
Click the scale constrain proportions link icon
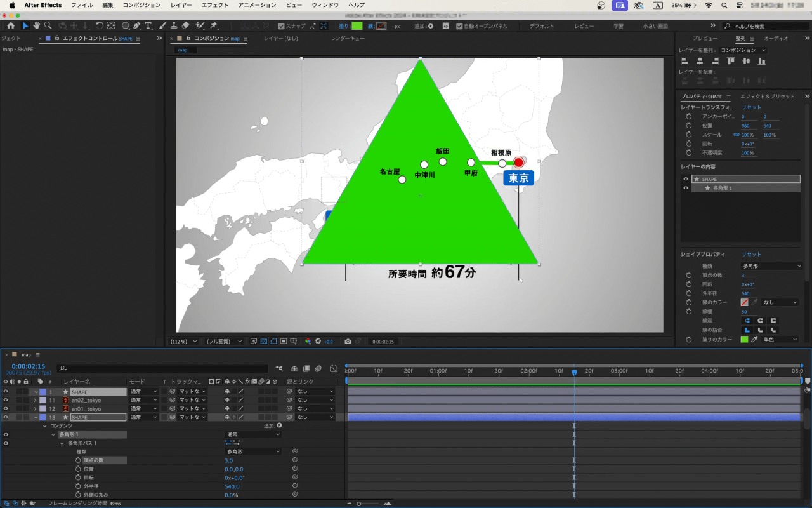click(x=737, y=135)
